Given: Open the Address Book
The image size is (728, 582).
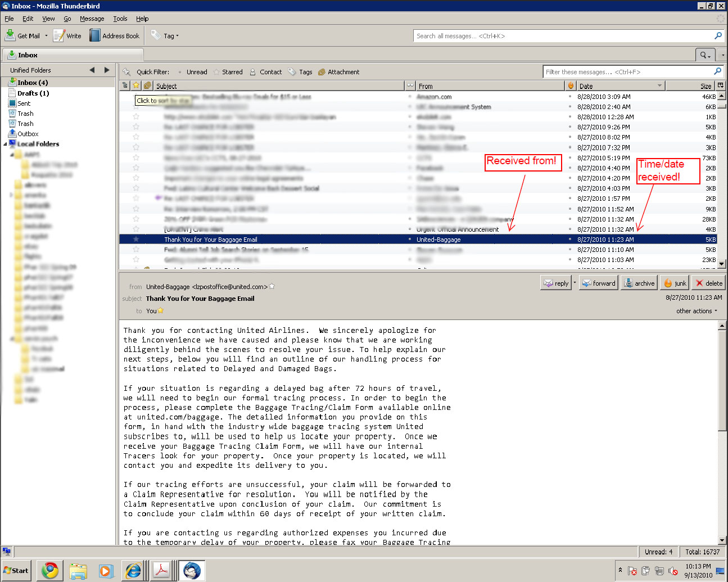Looking at the screenshot, I should click(115, 35).
